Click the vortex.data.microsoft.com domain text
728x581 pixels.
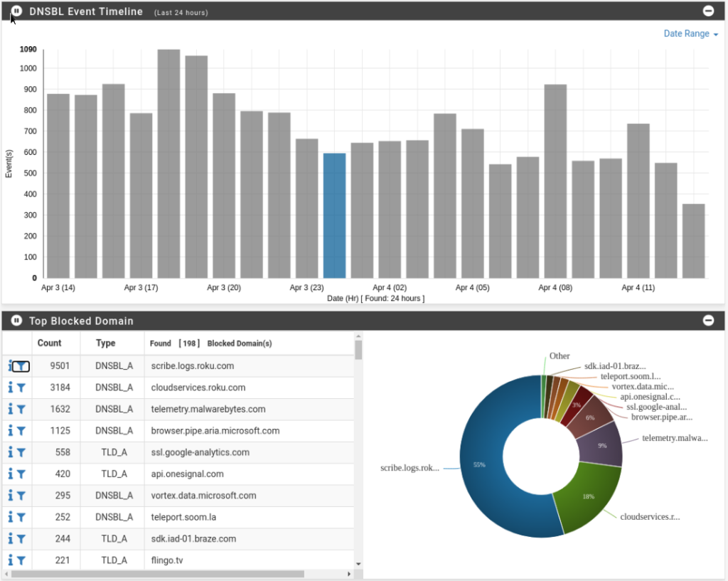click(203, 496)
